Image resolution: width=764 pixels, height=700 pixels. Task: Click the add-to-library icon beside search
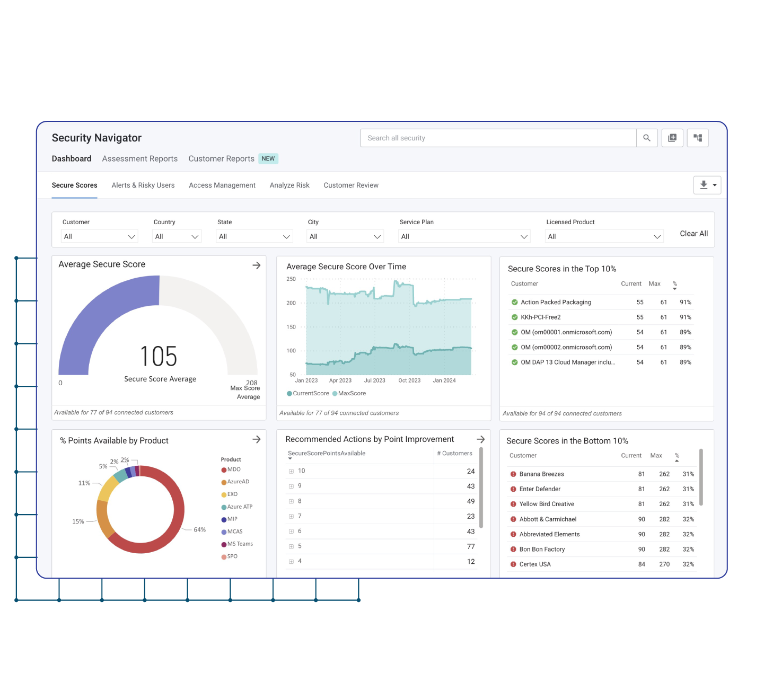click(672, 138)
